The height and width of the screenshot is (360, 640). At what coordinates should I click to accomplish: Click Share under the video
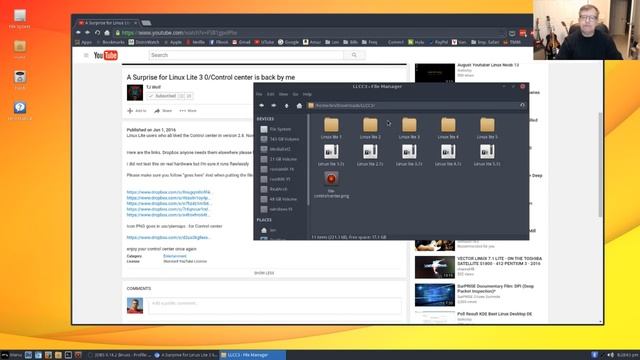point(163,111)
